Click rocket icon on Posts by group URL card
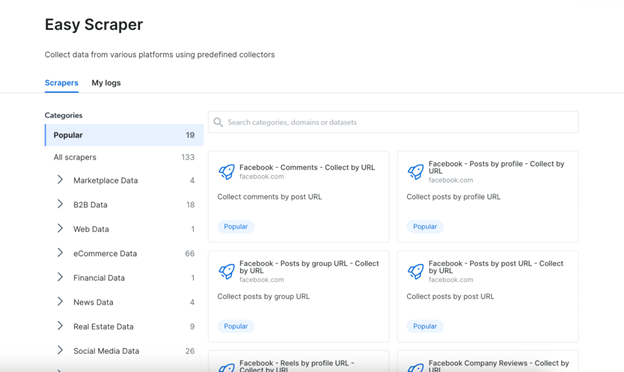 [x=226, y=271]
